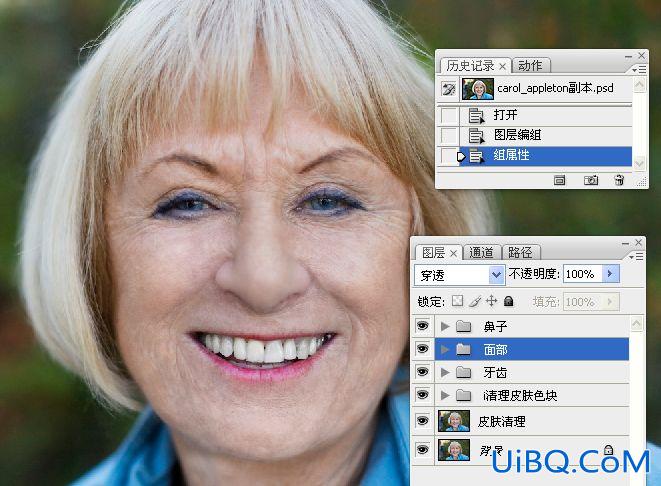Select the 牙齿 layer group
Viewport: 661px width, 486px height.
[x=532, y=372]
